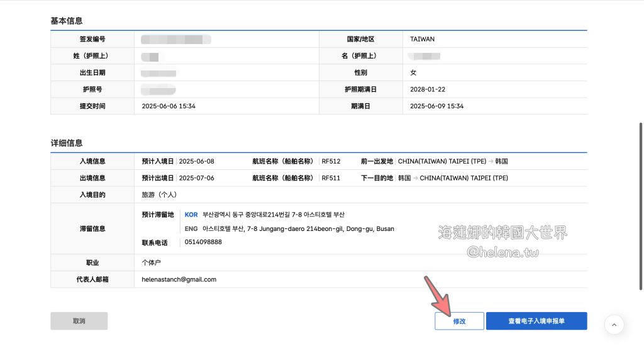Click the red arrow pointing at 修改

(438, 293)
